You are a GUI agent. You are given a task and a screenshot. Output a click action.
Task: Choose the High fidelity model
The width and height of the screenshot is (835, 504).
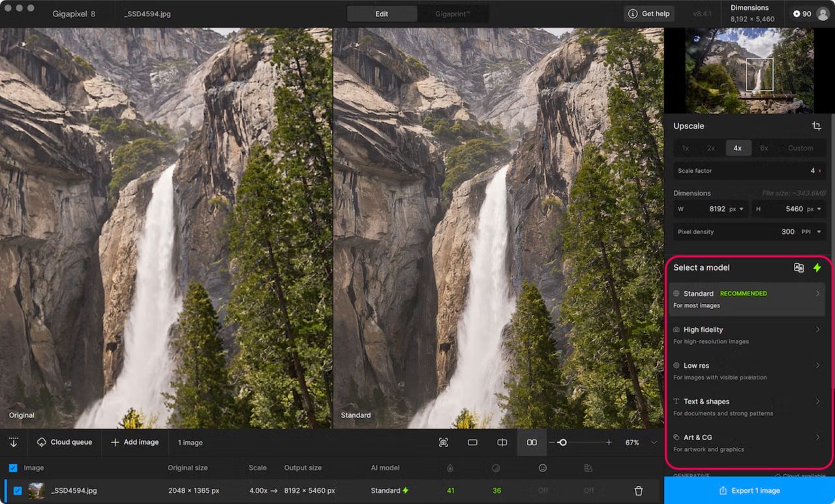(x=747, y=335)
